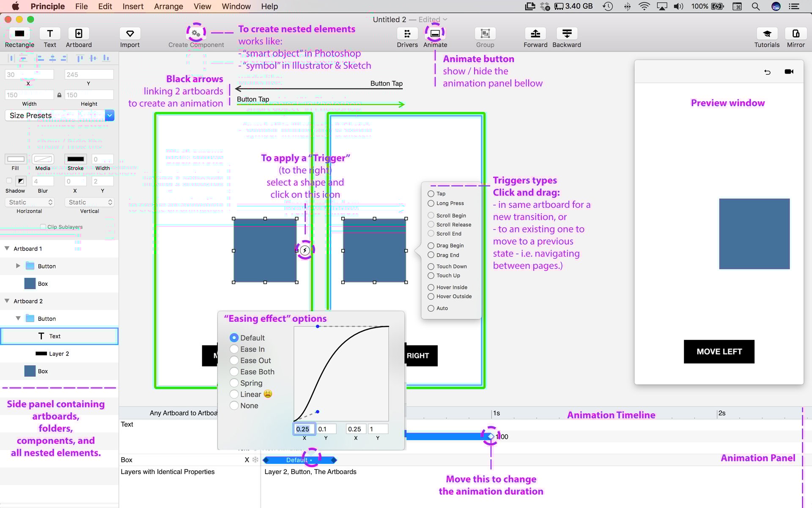The height and width of the screenshot is (508, 812).
Task: Toggle the Clip Sublayers checkbox
Action: pyautogui.click(x=42, y=226)
